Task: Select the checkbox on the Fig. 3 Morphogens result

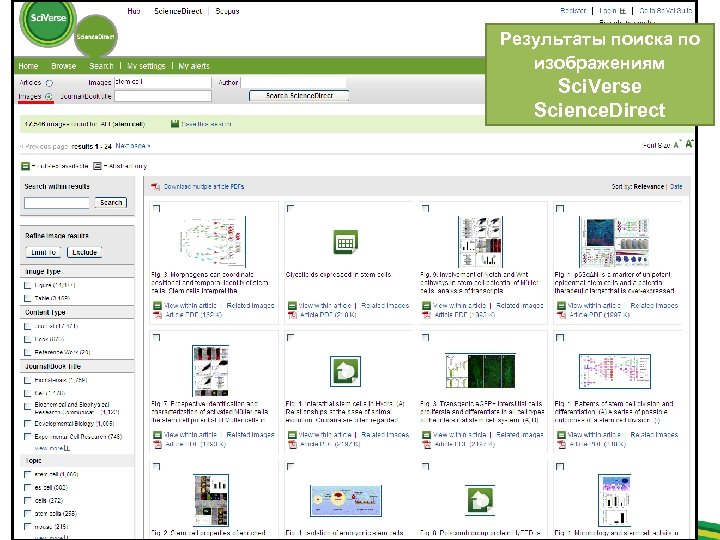Action: tap(156, 208)
